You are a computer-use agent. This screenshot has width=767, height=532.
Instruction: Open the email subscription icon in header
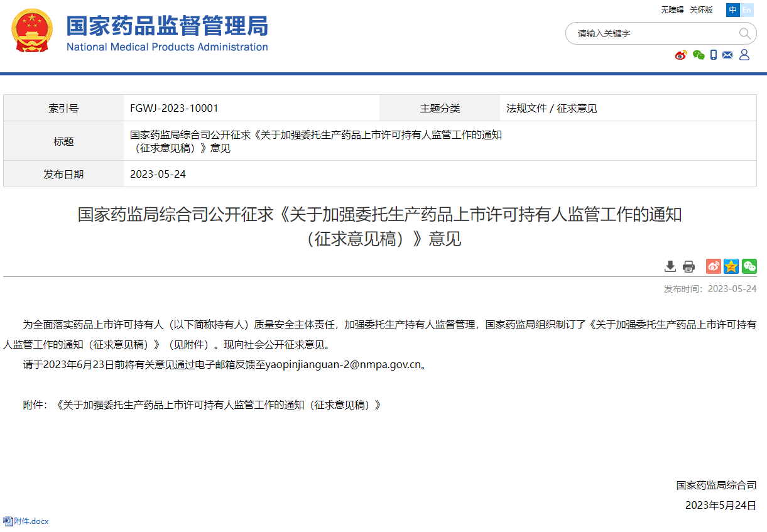coord(727,55)
